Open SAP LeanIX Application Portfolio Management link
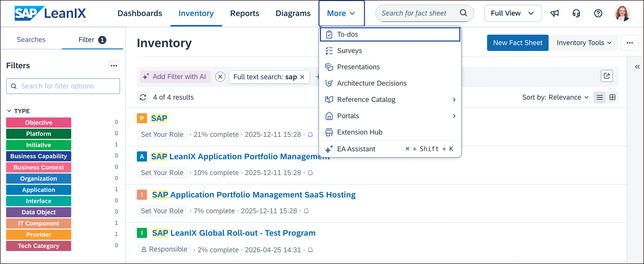 point(240,156)
